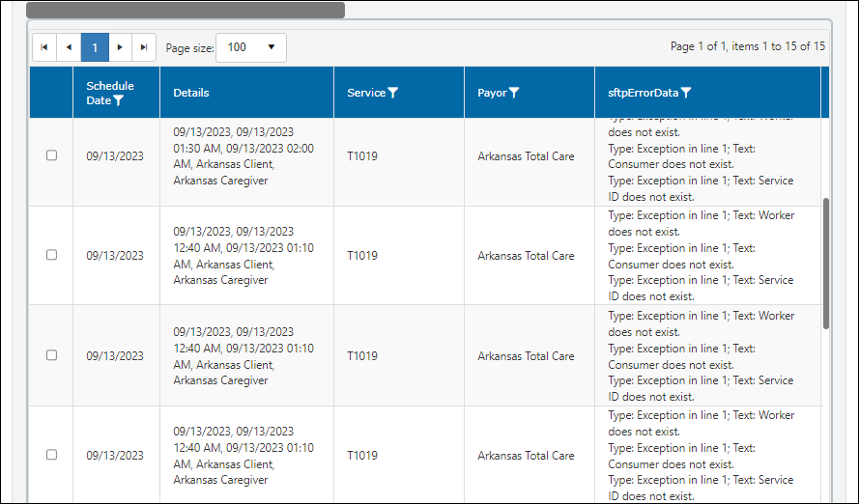Go to first page of results
This screenshot has width=859, height=504.
[x=44, y=47]
